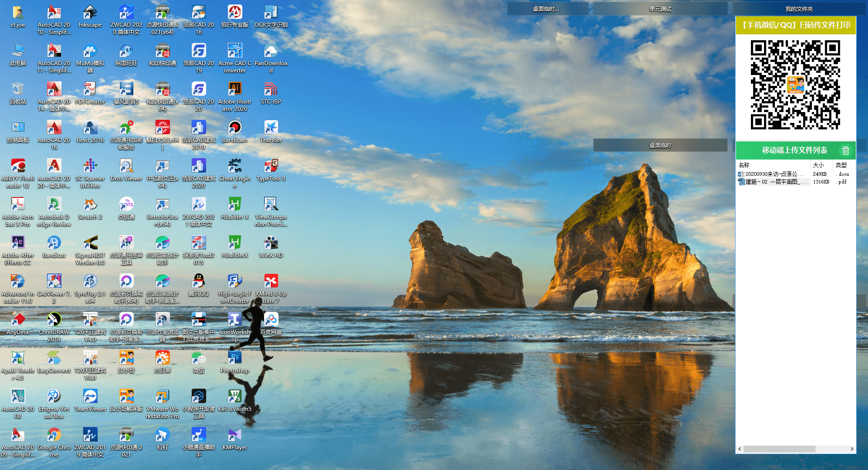The height and width of the screenshot is (470, 868).
Task: Select the TeamViewer shortcut icon
Action: [x=90, y=397]
